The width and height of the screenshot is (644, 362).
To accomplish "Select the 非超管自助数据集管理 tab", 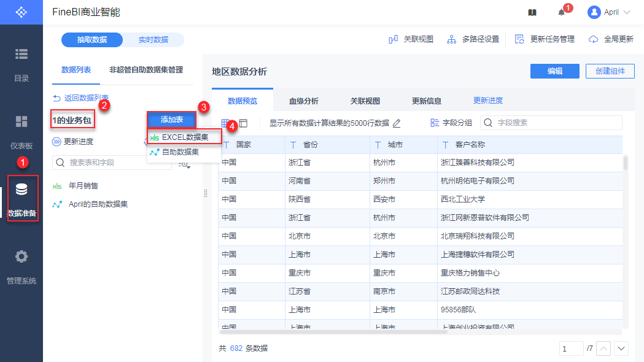I will (x=145, y=70).
